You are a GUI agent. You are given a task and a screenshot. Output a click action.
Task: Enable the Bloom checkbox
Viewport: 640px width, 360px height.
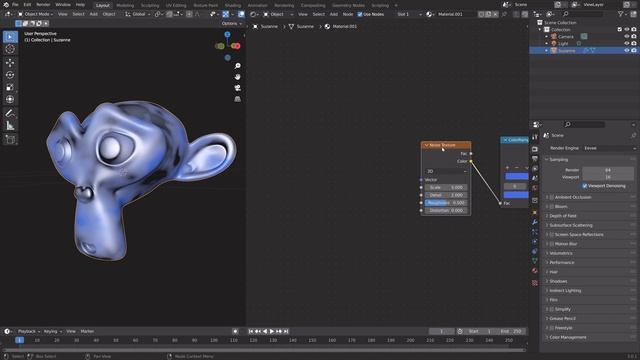(x=551, y=207)
